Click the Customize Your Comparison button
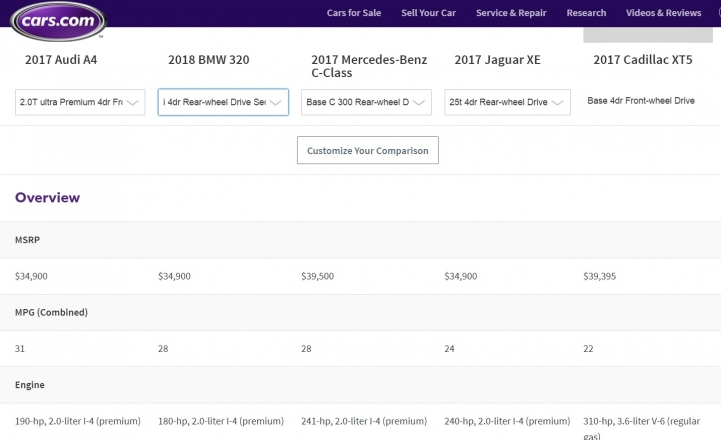Screen dimensions: 721x440 point(368,150)
